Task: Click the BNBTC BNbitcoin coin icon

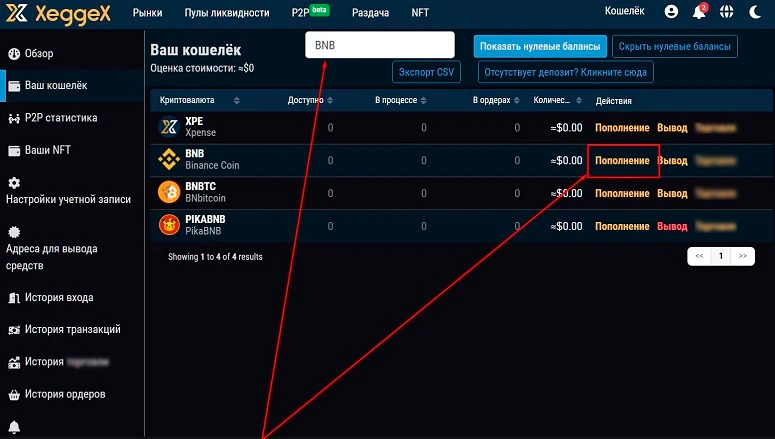Action: click(x=169, y=193)
